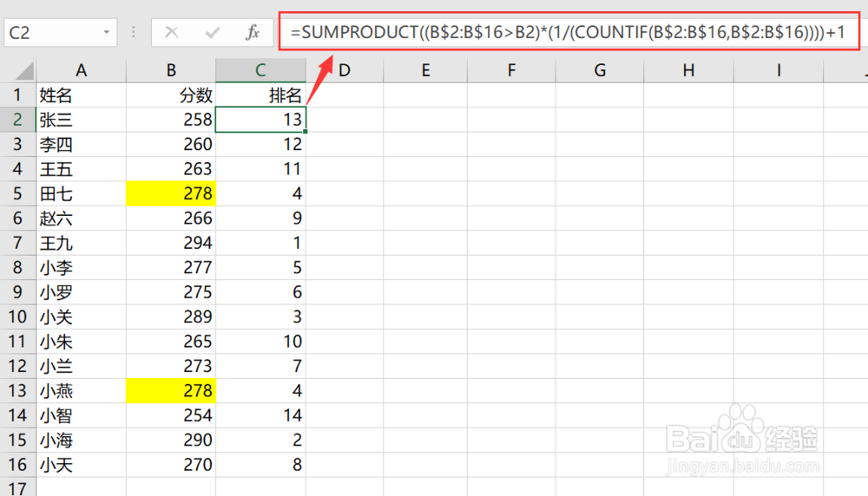This screenshot has height=496, width=868.
Task: Select score cell 265
Action: click(171, 342)
